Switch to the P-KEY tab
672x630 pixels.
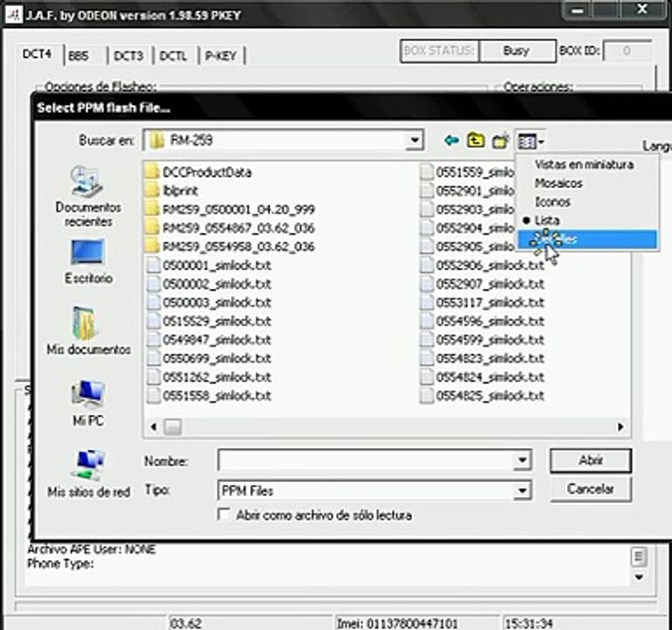[220, 56]
